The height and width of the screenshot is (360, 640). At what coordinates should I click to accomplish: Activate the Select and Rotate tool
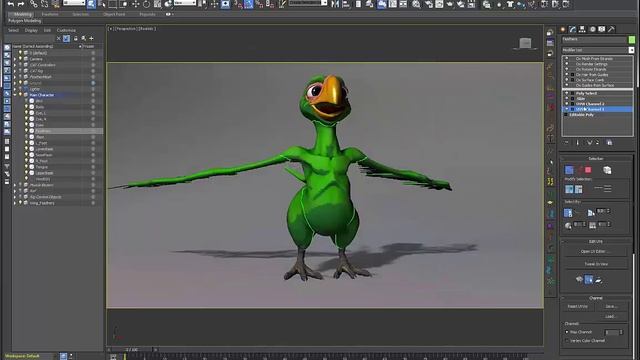coord(146,4)
